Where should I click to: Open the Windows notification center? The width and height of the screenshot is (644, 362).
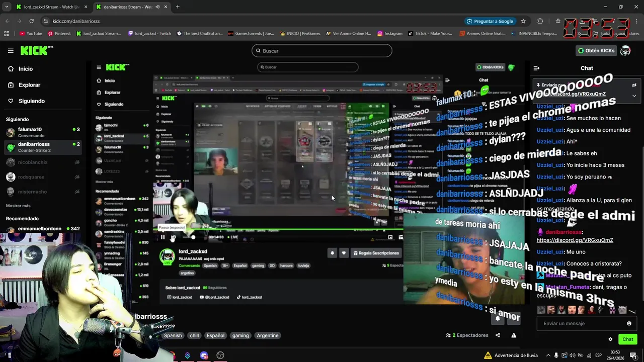[632, 355]
